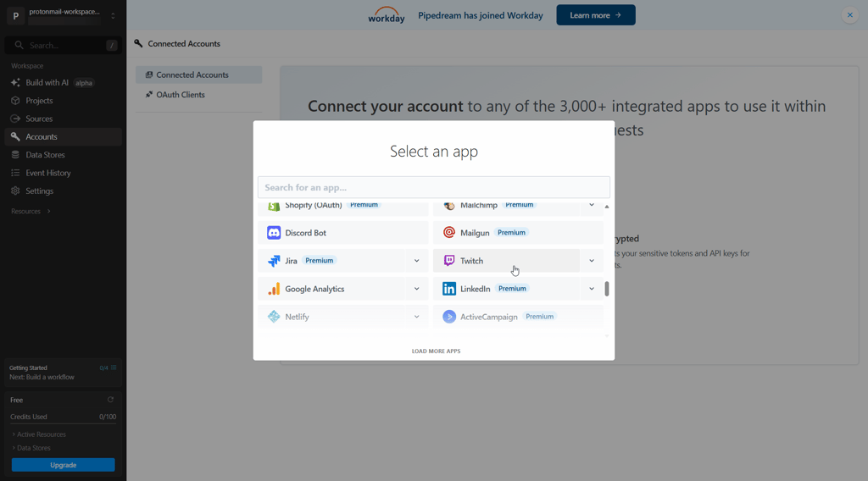
Task: Expand Active Resources usage row
Action: [x=39, y=434]
